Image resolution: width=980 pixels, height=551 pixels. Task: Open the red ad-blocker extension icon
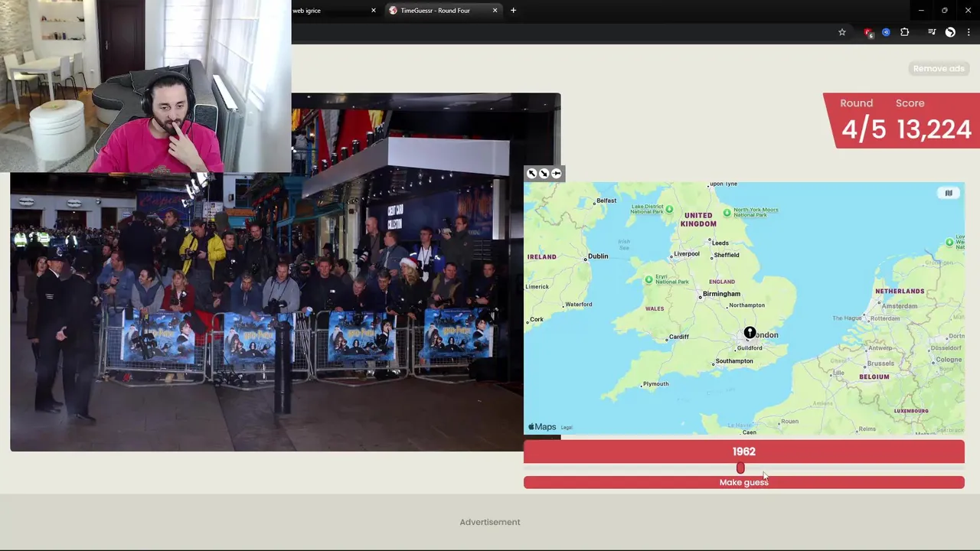(868, 32)
